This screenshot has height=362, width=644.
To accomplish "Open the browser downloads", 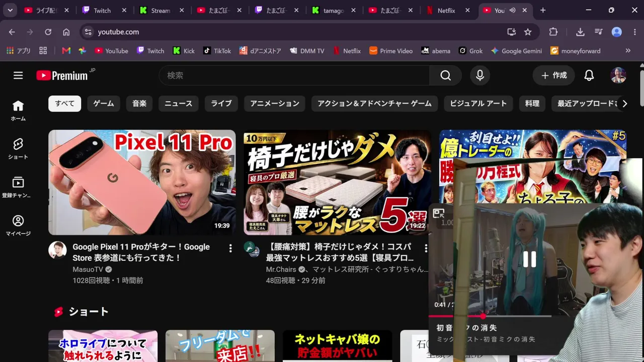I will 580,32.
